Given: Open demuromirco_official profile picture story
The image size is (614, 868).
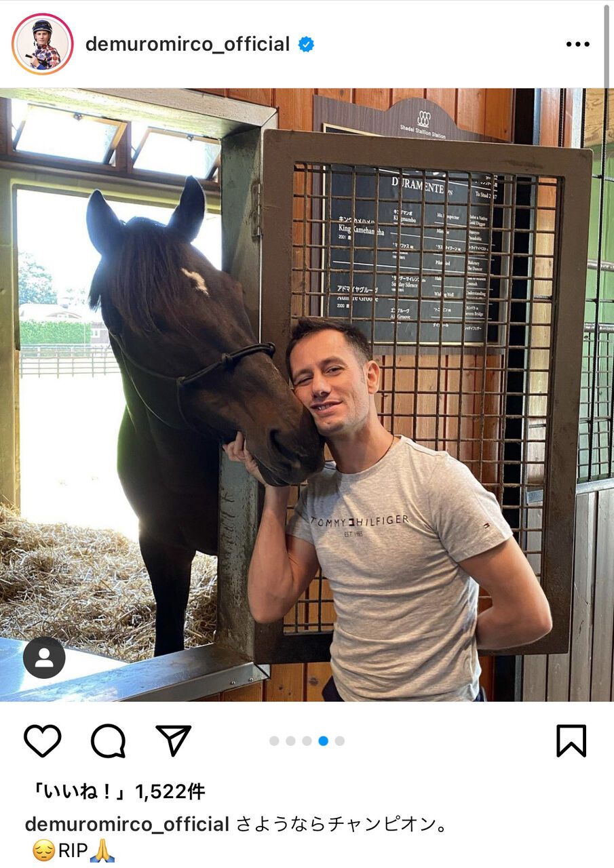Looking at the screenshot, I should (x=42, y=44).
